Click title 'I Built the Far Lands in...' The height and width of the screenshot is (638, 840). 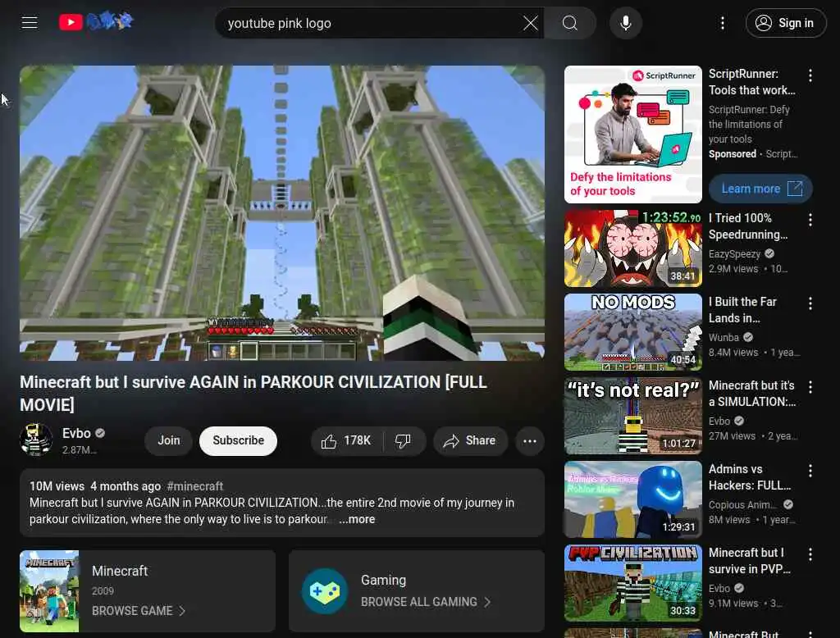[742, 310]
